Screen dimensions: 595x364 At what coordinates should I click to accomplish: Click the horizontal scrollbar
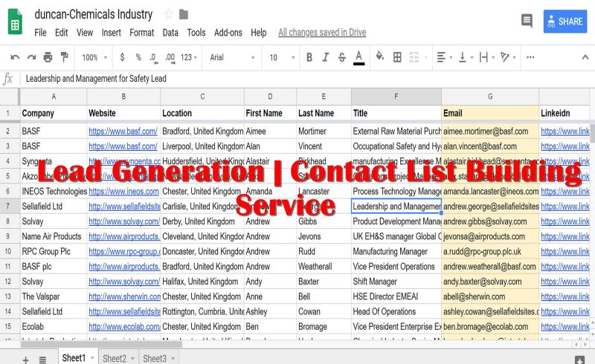[x=101, y=344]
